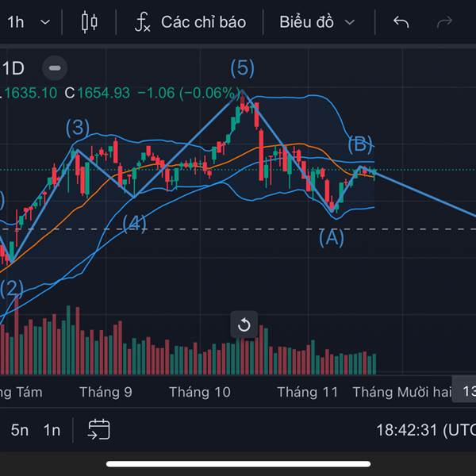Reset the chart view with circular arrow
This screenshot has width=476, height=476.
click(x=244, y=324)
